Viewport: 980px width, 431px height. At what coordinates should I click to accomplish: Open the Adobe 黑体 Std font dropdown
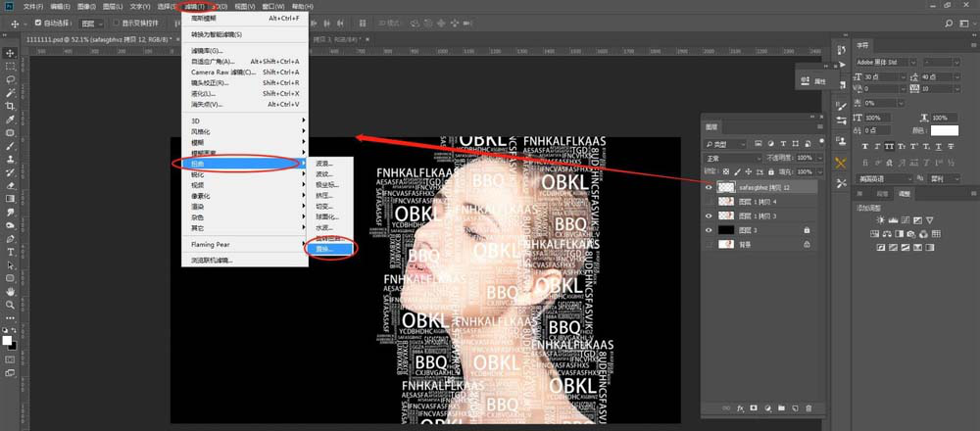click(887, 61)
